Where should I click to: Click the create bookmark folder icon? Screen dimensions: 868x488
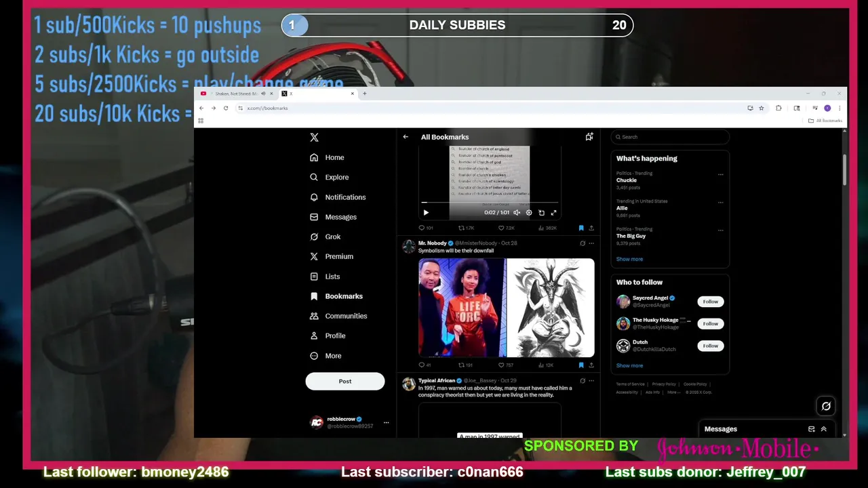(x=589, y=137)
